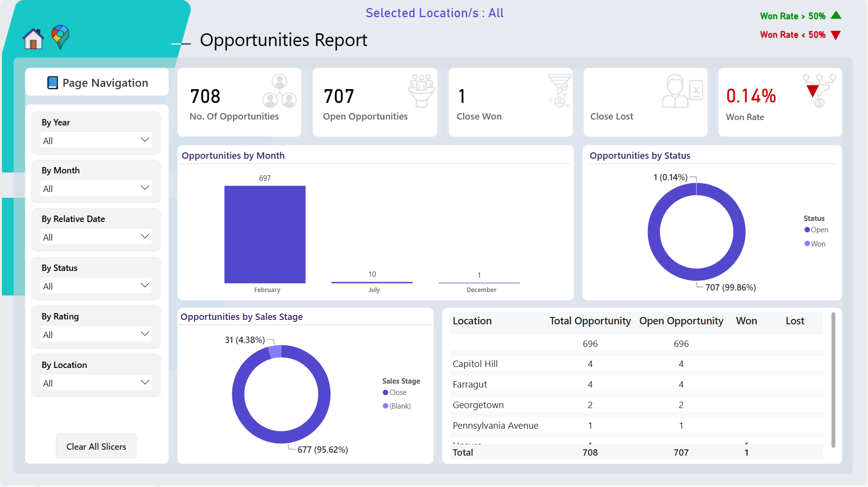Open the Google Maps pin icon
Image resolution: width=868 pixels, height=487 pixels.
[x=60, y=37]
